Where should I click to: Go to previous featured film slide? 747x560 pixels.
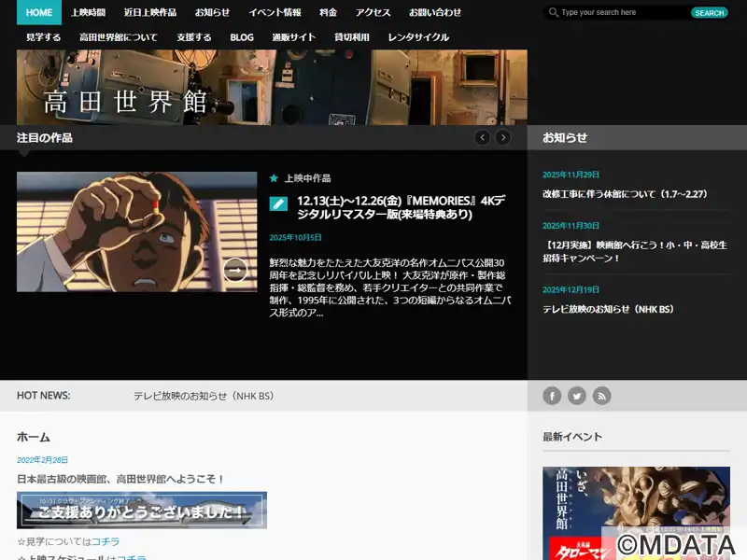482,138
